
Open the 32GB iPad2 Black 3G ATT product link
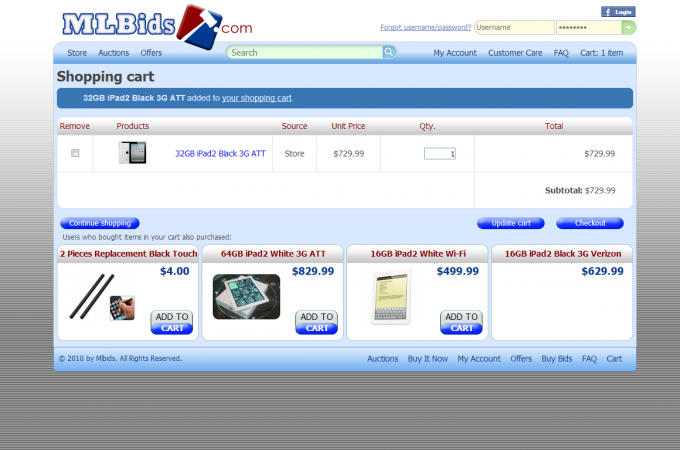point(220,153)
